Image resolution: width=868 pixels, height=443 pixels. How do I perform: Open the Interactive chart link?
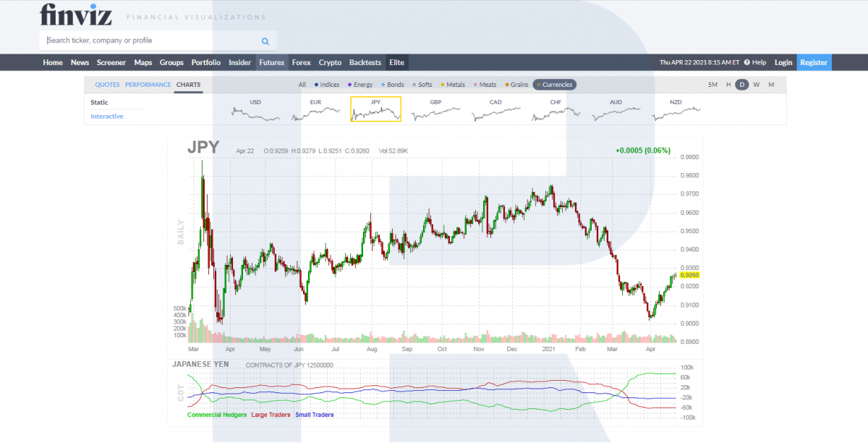click(107, 117)
